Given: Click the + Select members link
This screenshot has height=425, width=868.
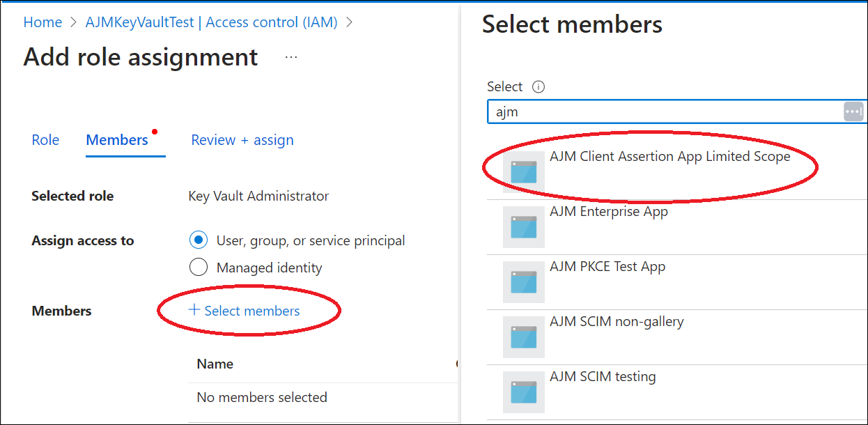Looking at the screenshot, I should click(245, 311).
